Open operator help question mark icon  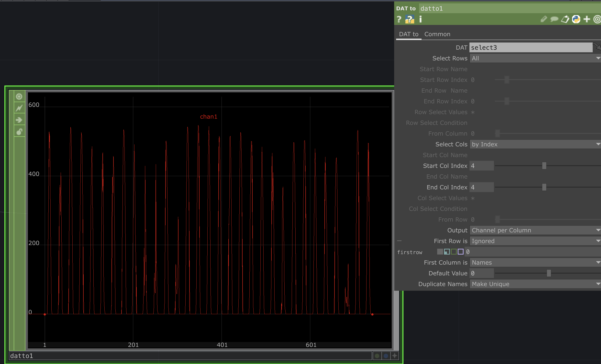(x=399, y=19)
